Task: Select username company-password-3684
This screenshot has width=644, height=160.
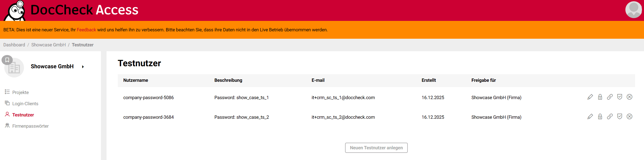Action: tap(148, 117)
